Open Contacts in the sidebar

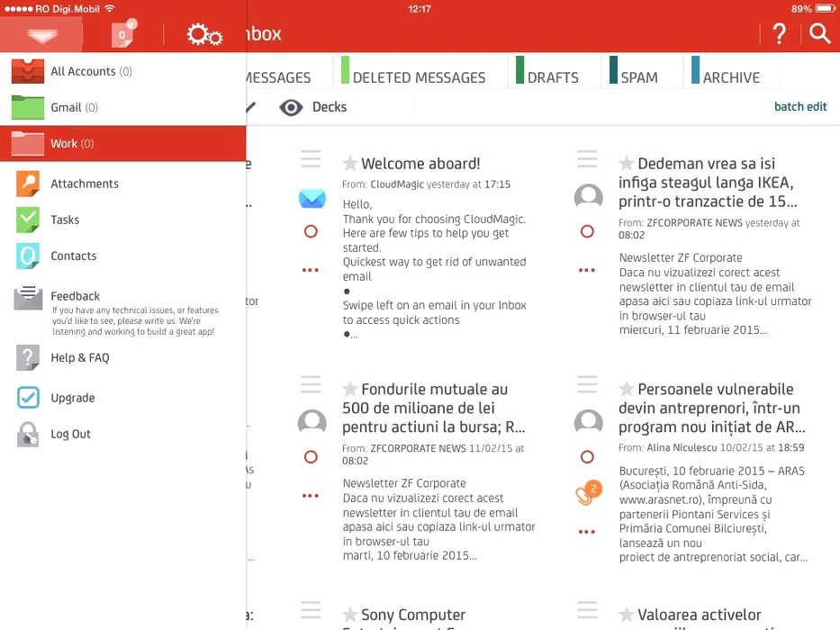point(73,256)
